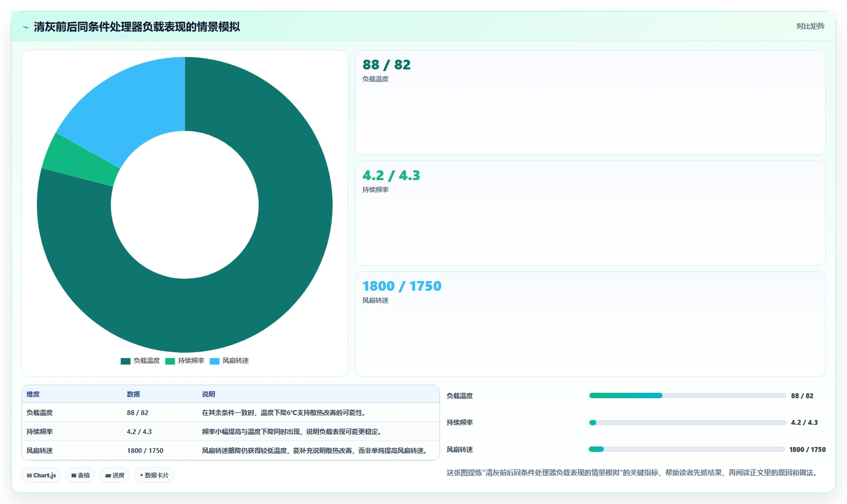Click the 1800 / 1750 value beside progress bar

click(807, 450)
